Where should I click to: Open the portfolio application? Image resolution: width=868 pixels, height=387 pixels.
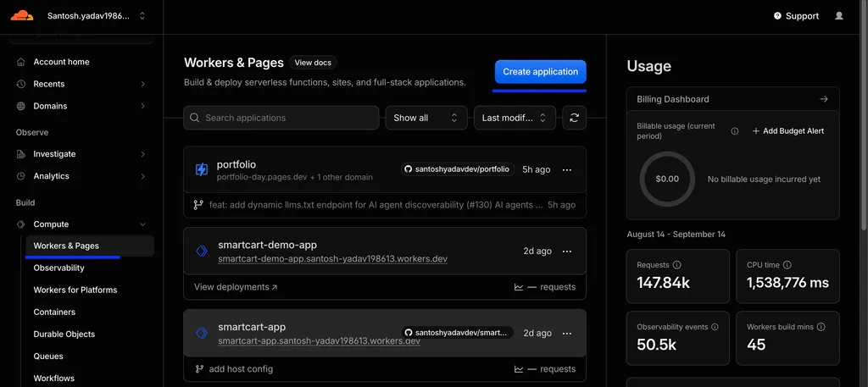tap(236, 165)
